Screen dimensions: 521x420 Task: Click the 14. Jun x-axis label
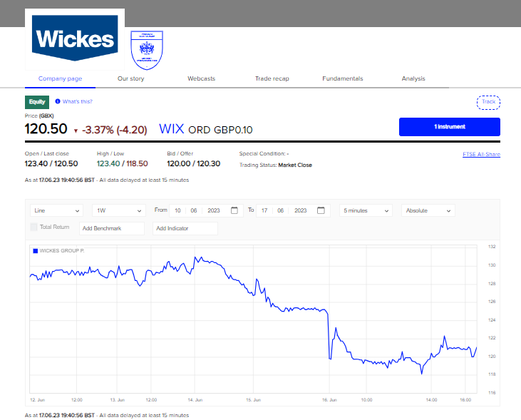(x=195, y=400)
